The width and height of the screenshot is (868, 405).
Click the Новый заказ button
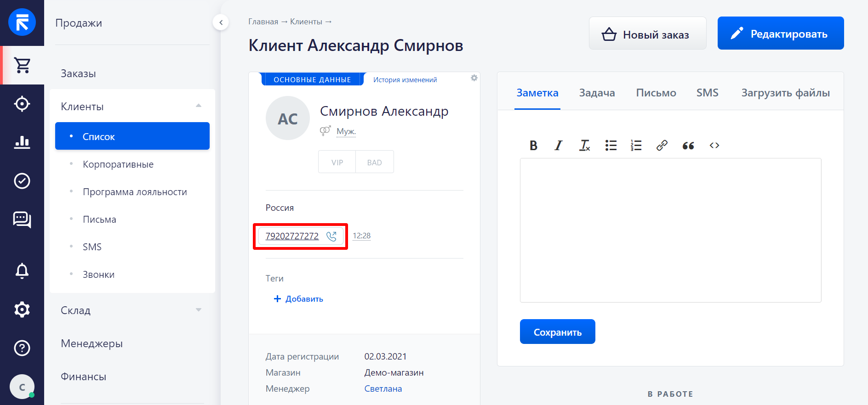tap(647, 34)
